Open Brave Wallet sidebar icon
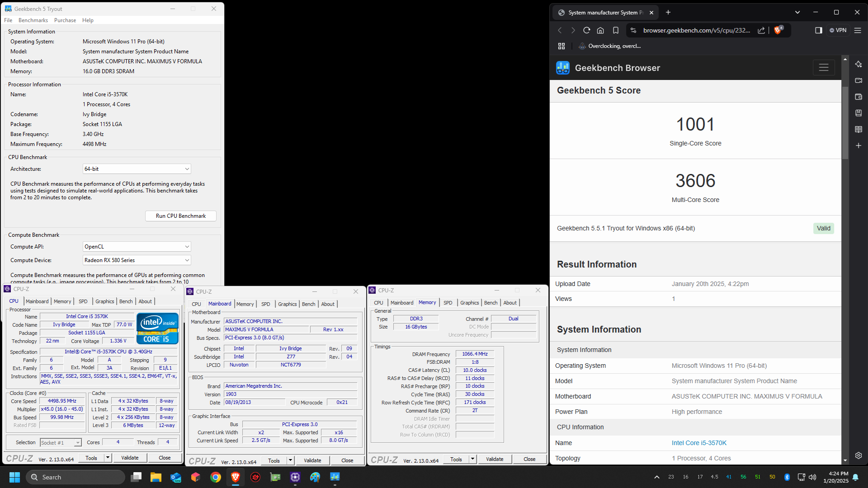The image size is (868, 488). (859, 97)
